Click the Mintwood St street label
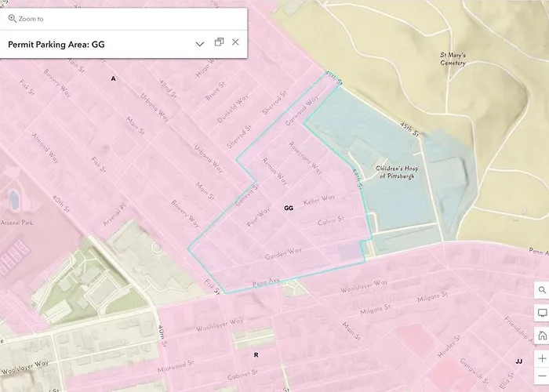 pyautogui.click(x=176, y=366)
